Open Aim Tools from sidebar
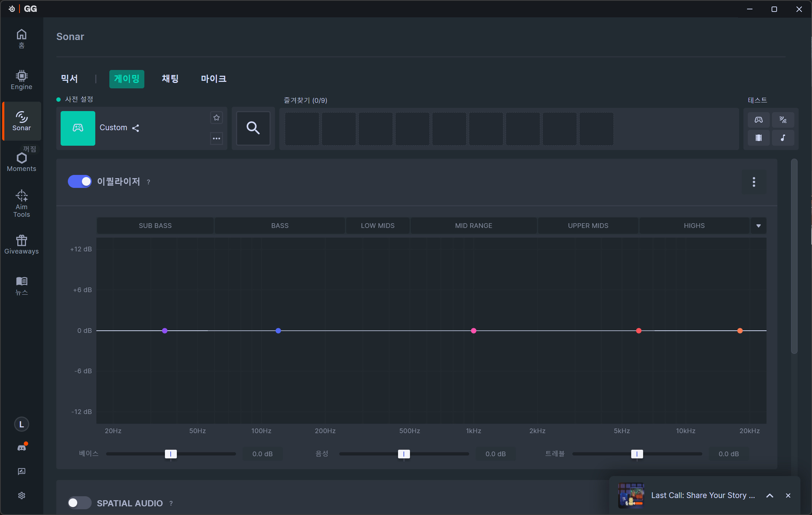The height and width of the screenshot is (515, 812). click(x=22, y=203)
